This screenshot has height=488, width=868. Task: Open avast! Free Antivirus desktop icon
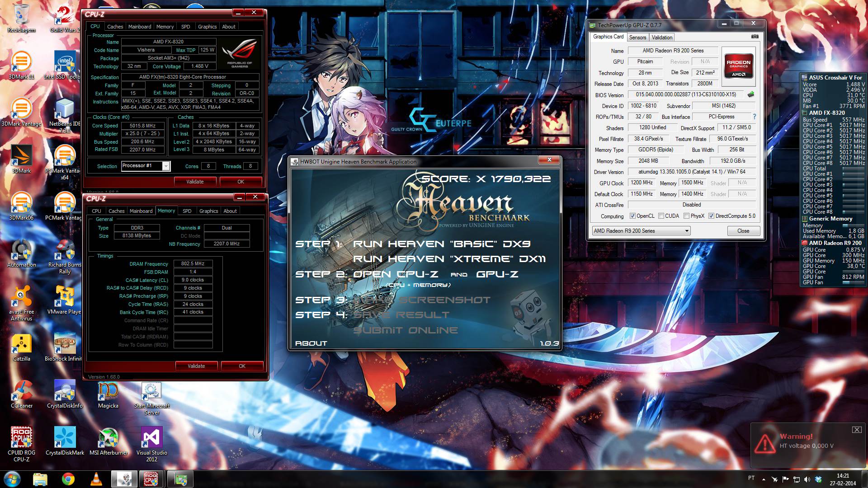point(21,304)
